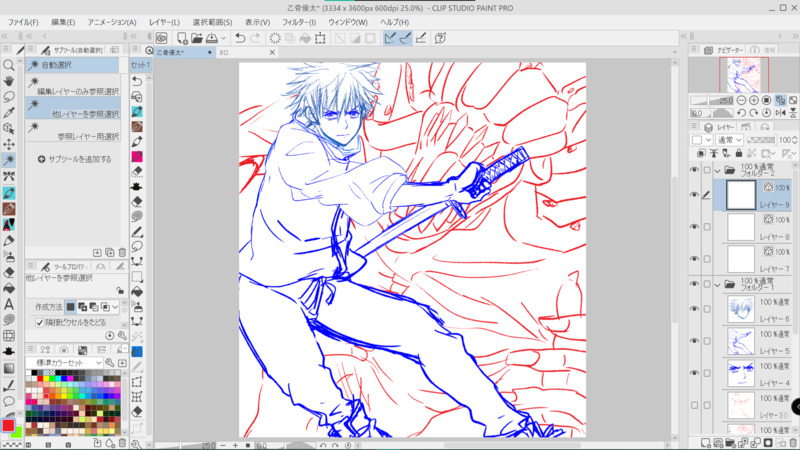Select 参照レイヤー用選択 sub tool
The height and width of the screenshot is (450, 800).
point(73,131)
